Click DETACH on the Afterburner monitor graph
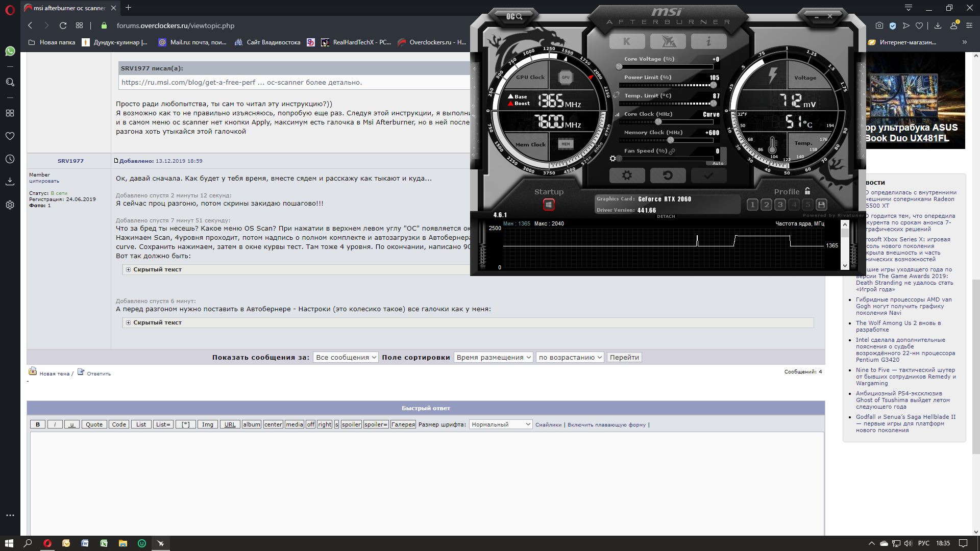Viewport: 980px width, 551px height. (x=666, y=216)
